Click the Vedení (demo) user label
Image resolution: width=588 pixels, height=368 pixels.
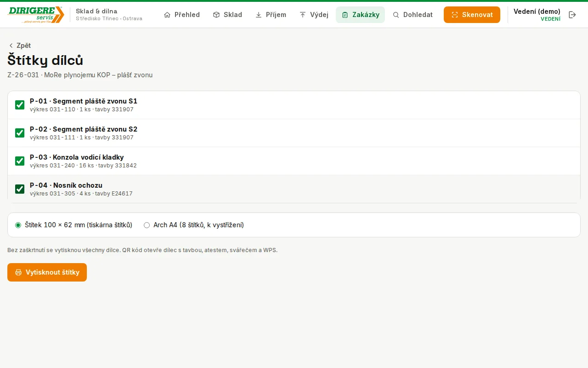(537, 11)
